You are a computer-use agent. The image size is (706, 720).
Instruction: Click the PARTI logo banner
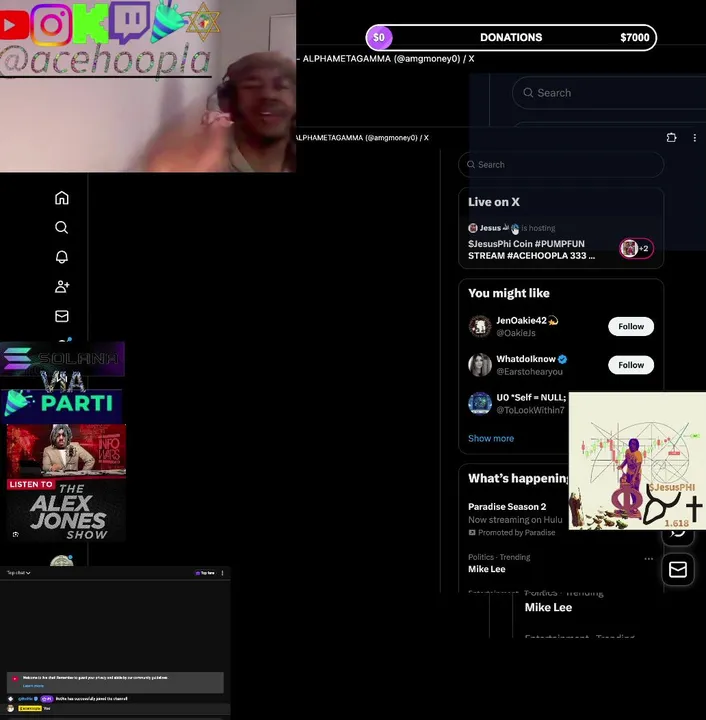tap(61, 404)
